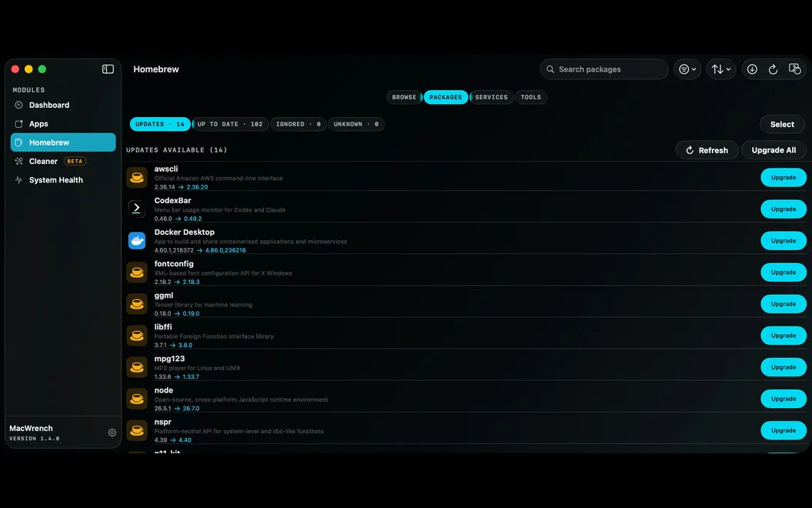812x508 pixels.
Task: Switch to the Tools tab
Action: click(531, 97)
